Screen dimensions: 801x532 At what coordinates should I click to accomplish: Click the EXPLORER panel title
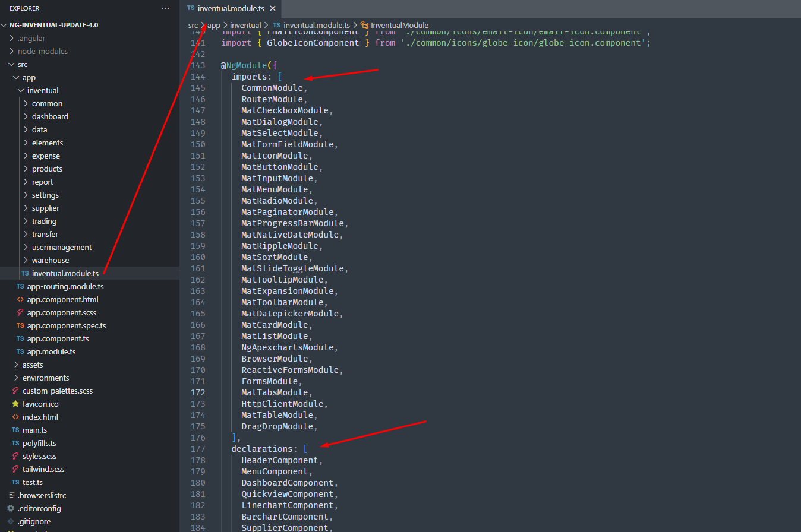(x=24, y=8)
